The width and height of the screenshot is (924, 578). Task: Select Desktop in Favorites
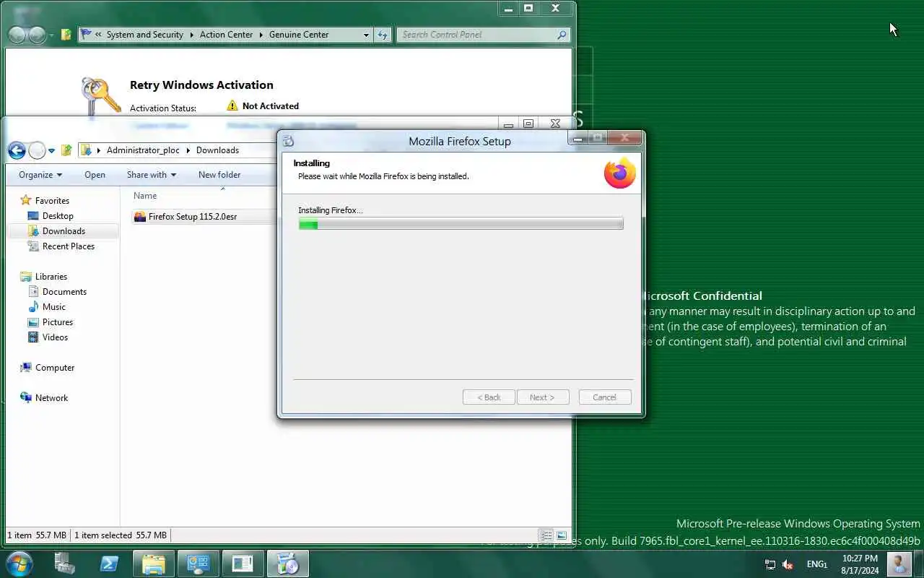[58, 216]
